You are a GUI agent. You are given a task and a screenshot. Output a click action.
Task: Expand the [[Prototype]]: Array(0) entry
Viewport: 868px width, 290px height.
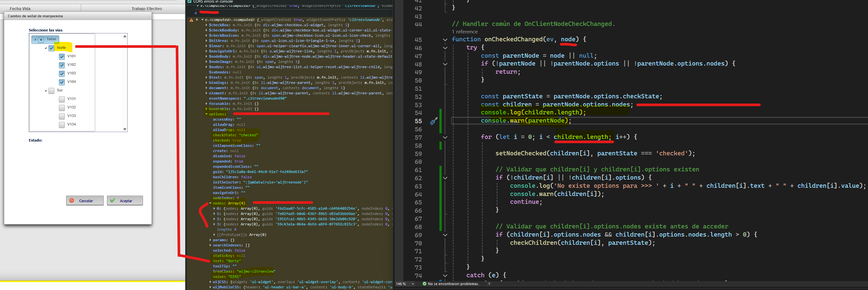point(214,235)
